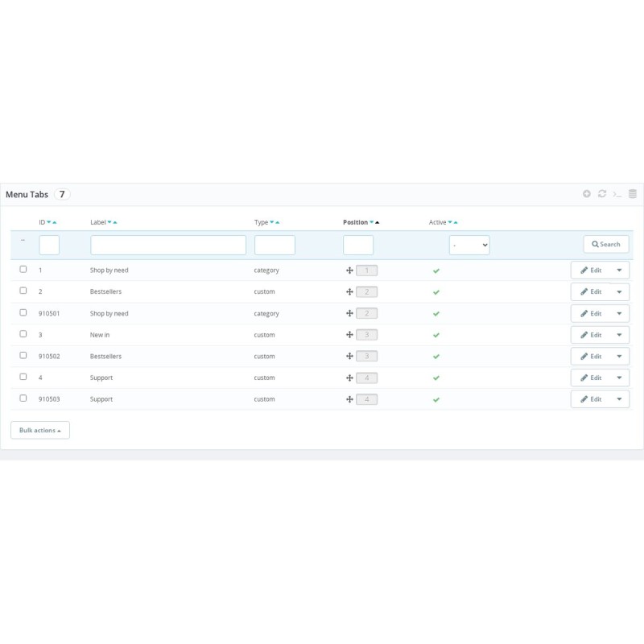Screen dimensions: 644x644
Task: Grab the move handle for row ID 1
Action: click(349, 270)
